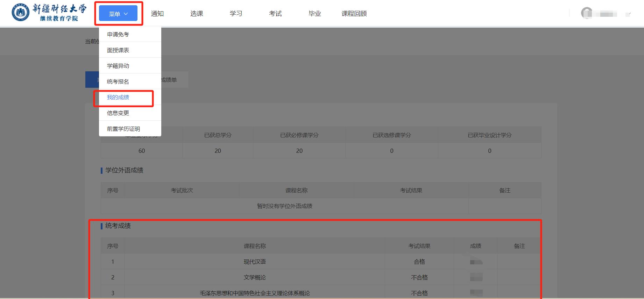Collapse the blue 菜单 dropdown button

point(118,14)
